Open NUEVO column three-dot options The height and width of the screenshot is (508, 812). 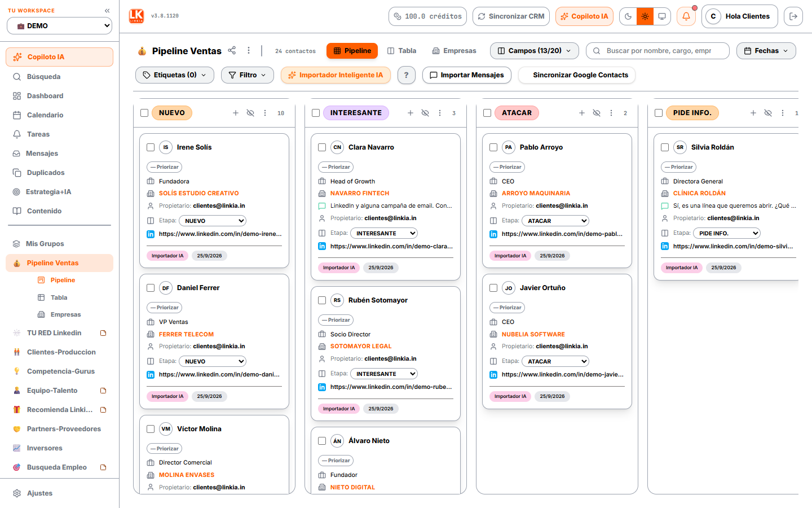coord(265,113)
